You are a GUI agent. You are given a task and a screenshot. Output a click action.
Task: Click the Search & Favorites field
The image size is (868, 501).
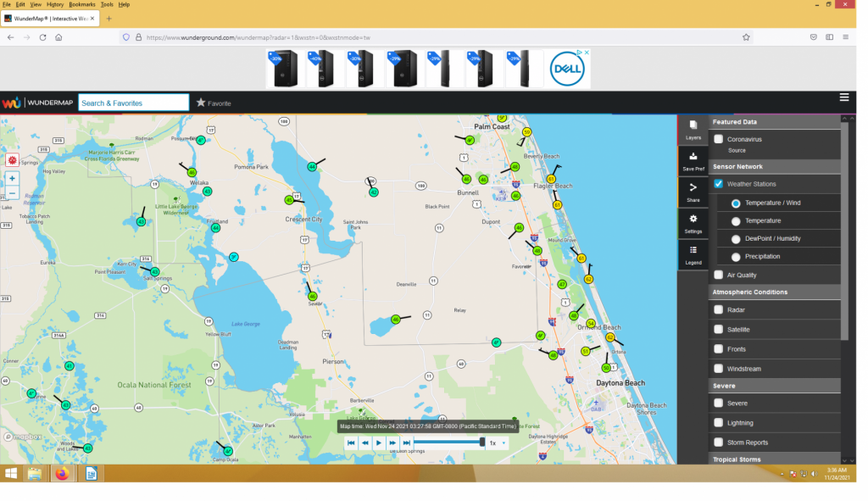pyautogui.click(x=133, y=103)
